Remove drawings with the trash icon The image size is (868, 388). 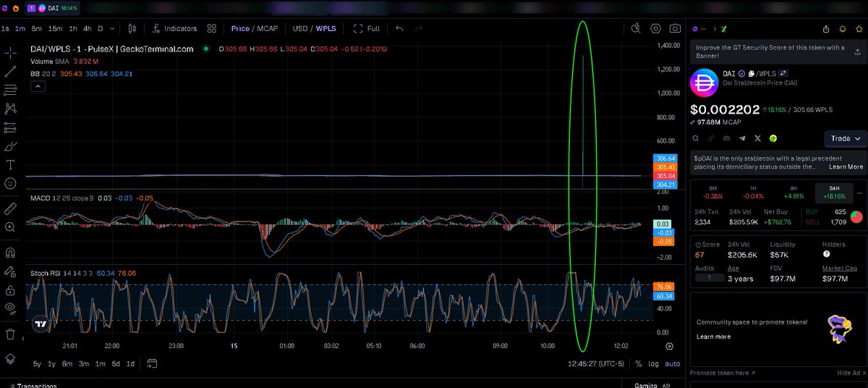tap(10, 334)
